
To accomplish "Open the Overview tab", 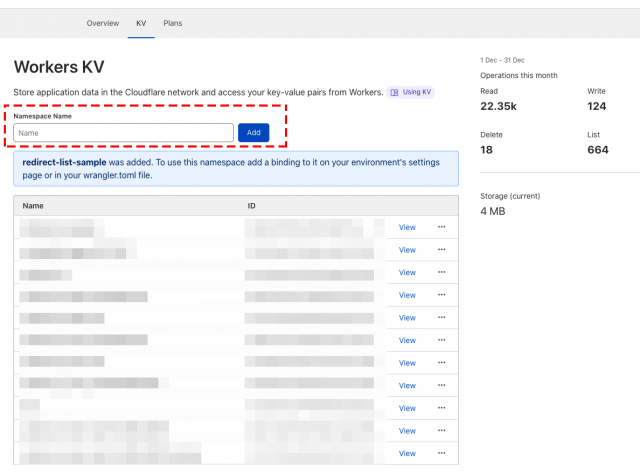I will pos(103,23).
